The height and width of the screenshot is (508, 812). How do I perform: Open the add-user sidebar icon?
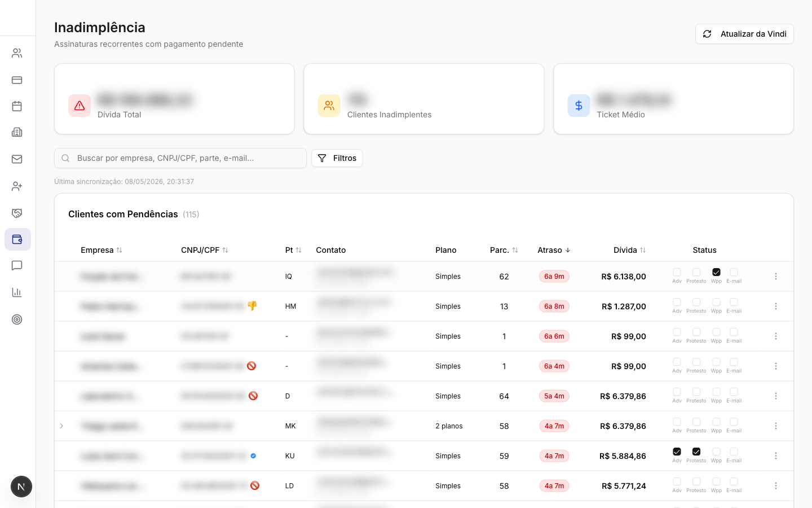17,186
